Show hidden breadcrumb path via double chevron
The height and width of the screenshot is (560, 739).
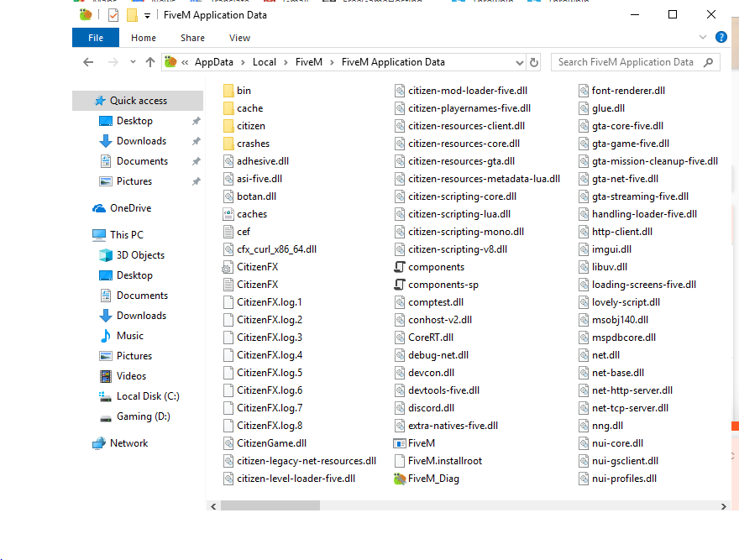tap(185, 62)
